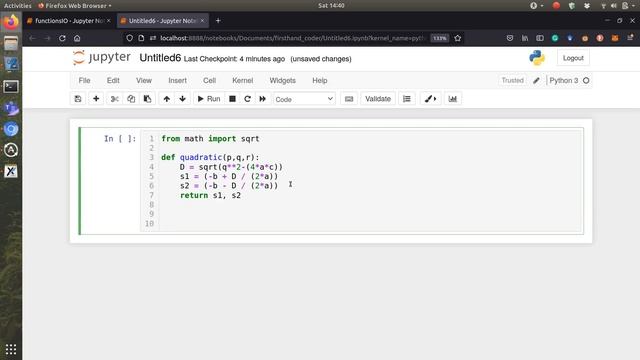The height and width of the screenshot is (360, 640).
Task: Click the brush tool toolbar icon
Action: (x=430, y=99)
